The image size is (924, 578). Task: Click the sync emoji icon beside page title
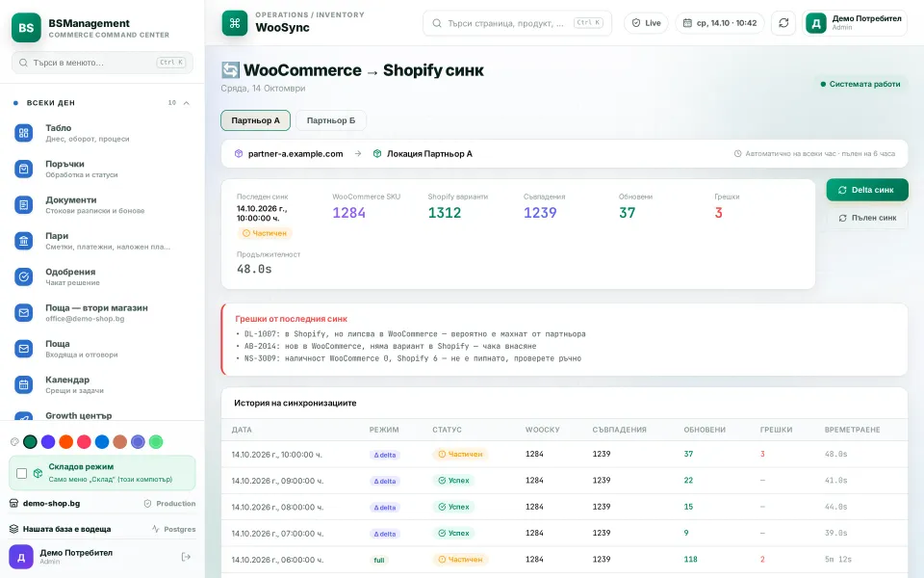[230, 70]
